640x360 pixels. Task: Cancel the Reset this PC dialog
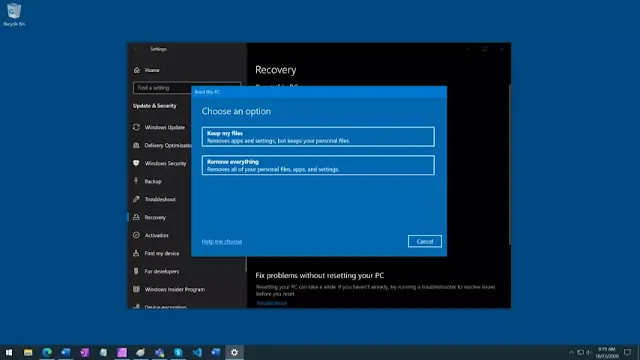coord(424,241)
